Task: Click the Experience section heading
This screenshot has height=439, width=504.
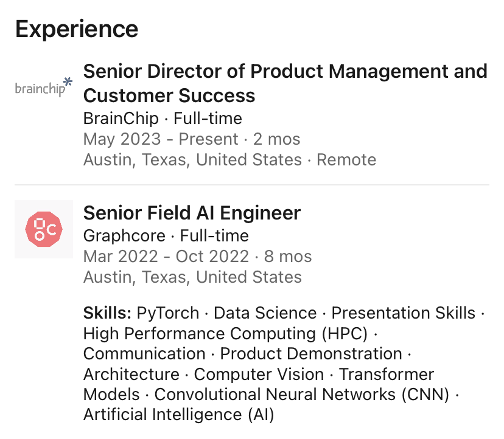Action: click(x=77, y=29)
